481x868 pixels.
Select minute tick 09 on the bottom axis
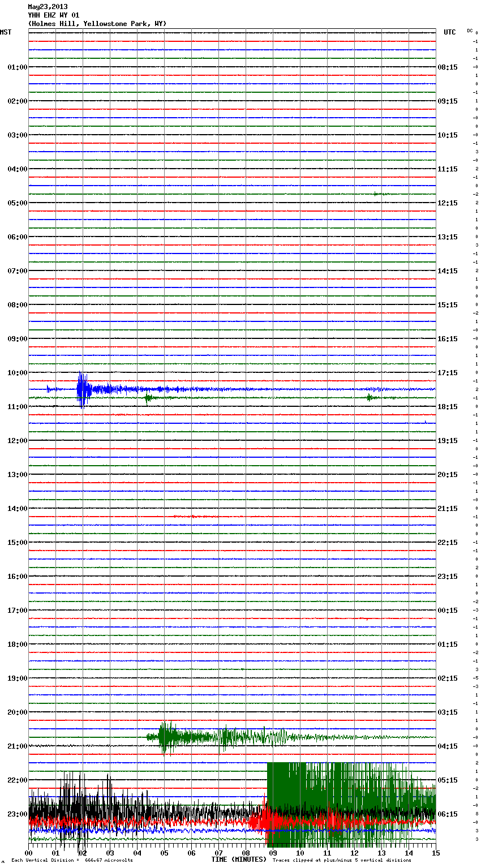(x=273, y=853)
